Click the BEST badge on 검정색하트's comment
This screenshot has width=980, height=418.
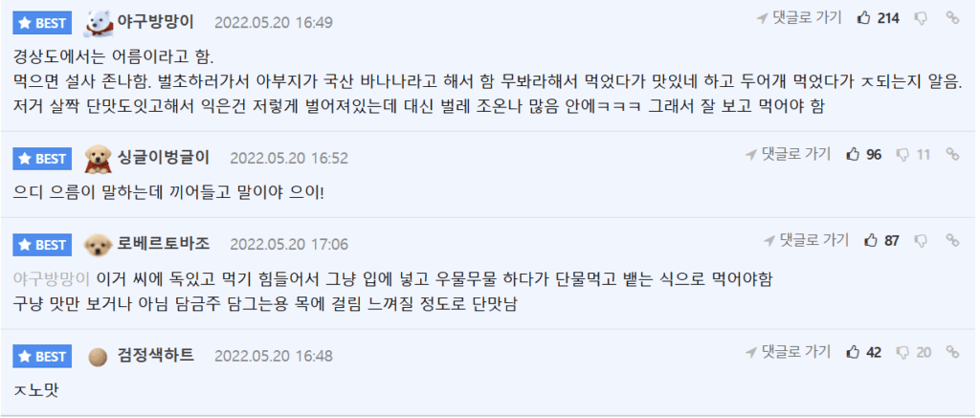point(42,357)
